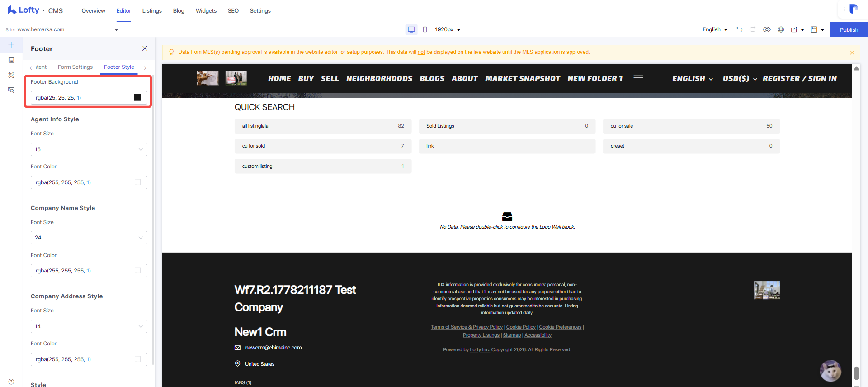Click the page vertical scrollbar thumb
Screen dimensions: 868x387
coord(856,373)
